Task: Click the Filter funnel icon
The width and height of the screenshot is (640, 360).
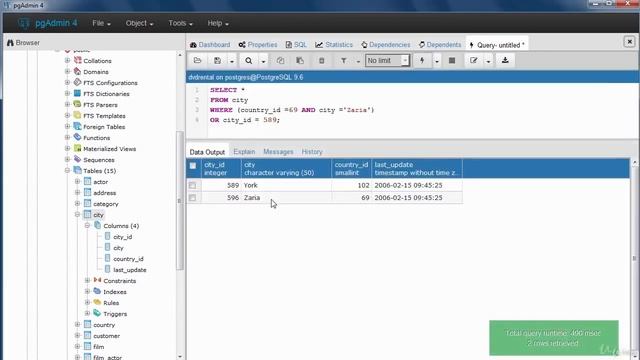Action: coord(344,61)
